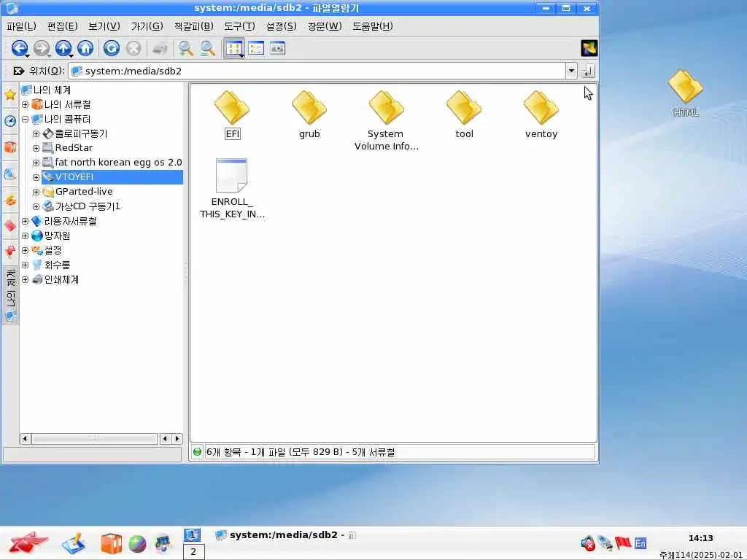Screen dimensions: 747x560
Task: Expand the 나의 서류철 tree node
Action: [x=26, y=104]
